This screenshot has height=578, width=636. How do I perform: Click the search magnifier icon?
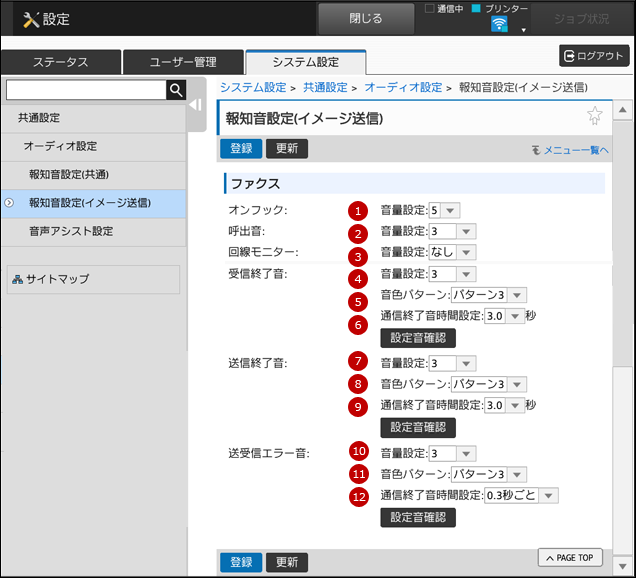tap(176, 90)
